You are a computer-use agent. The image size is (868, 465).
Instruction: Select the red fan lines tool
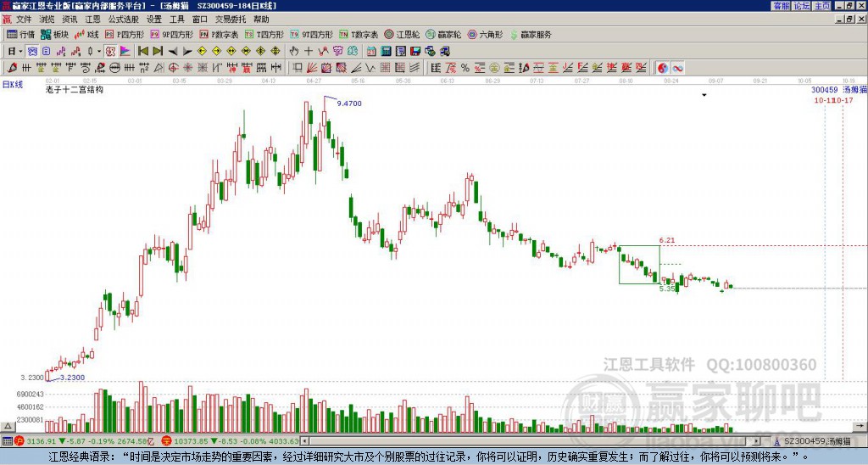click(312, 68)
